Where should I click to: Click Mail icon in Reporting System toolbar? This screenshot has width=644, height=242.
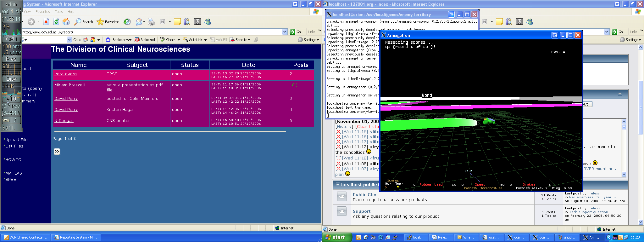139,22
